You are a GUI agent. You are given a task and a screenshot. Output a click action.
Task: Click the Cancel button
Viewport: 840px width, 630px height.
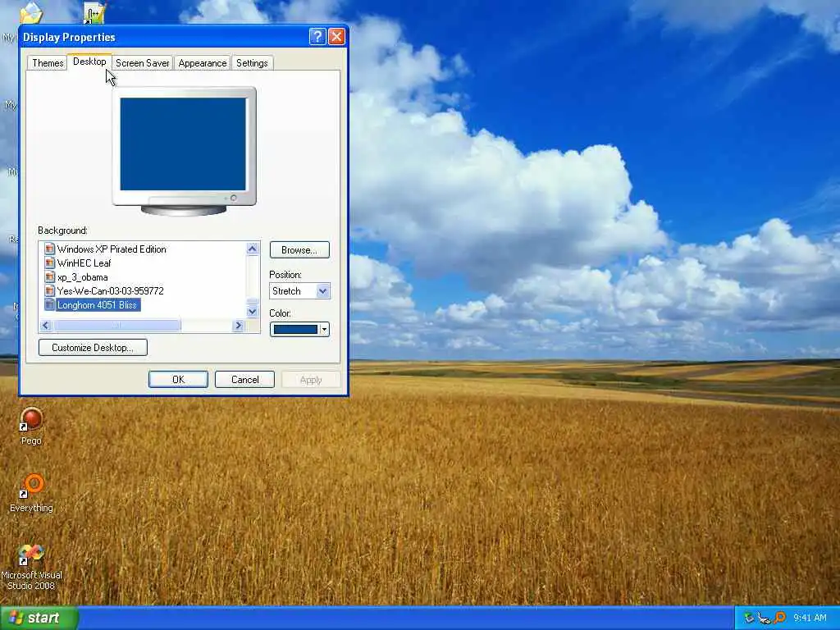pyautogui.click(x=244, y=380)
